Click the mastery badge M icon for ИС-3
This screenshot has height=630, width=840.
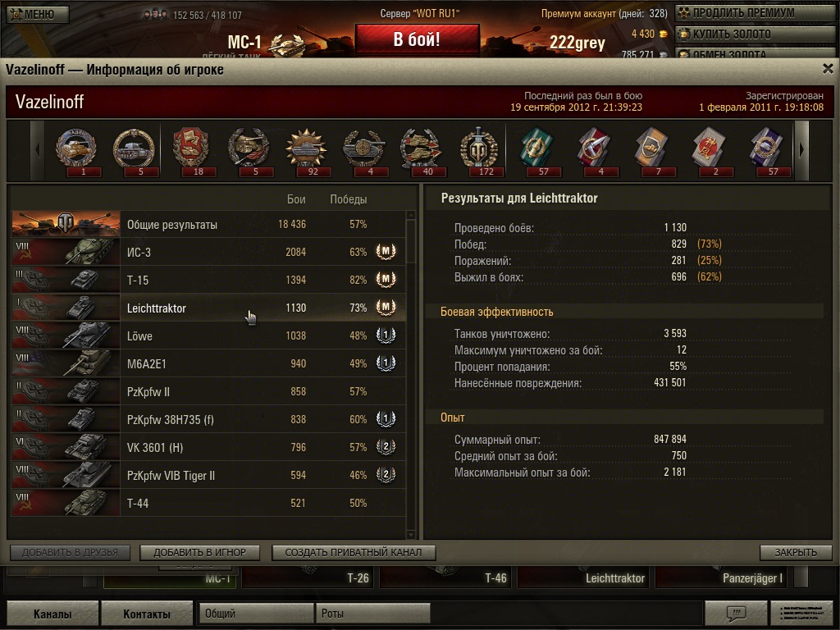[x=386, y=251]
